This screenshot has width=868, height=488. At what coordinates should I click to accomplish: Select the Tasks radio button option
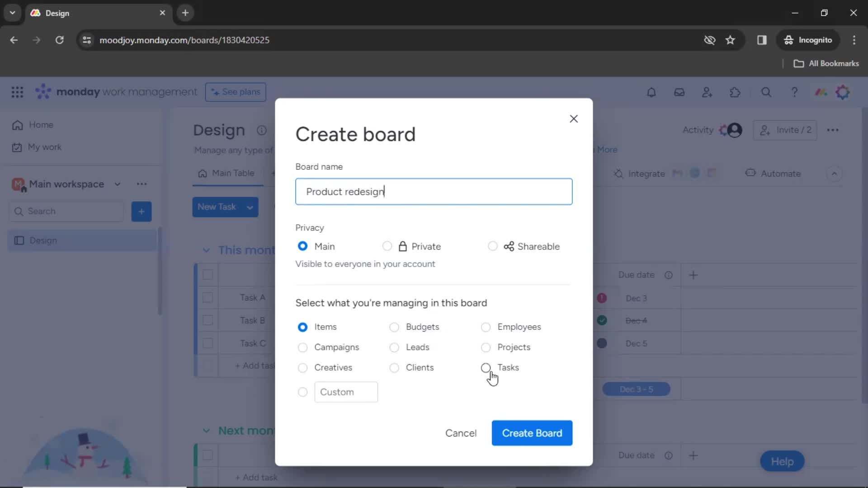pyautogui.click(x=486, y=367)
